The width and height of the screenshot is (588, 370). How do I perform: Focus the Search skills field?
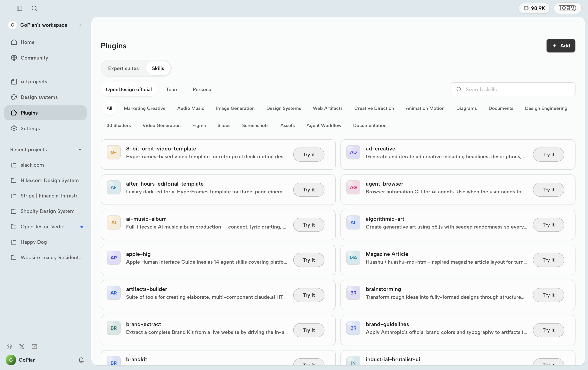pos(513,89)
